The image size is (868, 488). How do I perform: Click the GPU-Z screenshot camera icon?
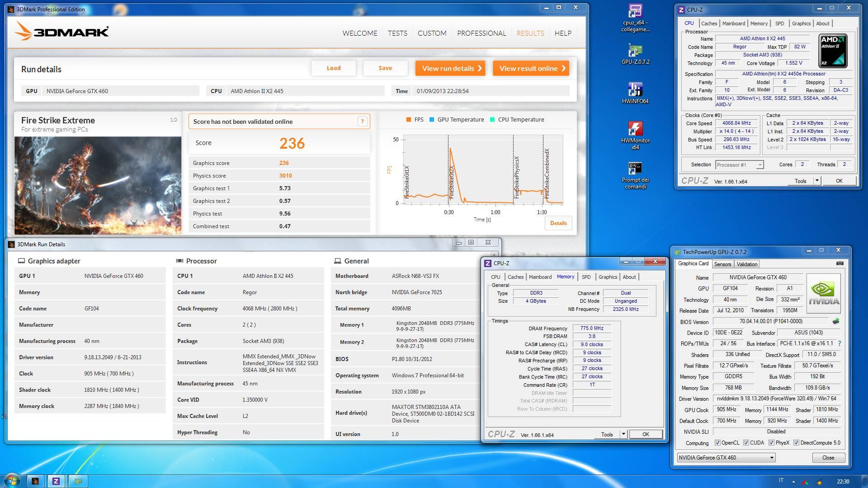pyautogui.click(x=840, y=263)
